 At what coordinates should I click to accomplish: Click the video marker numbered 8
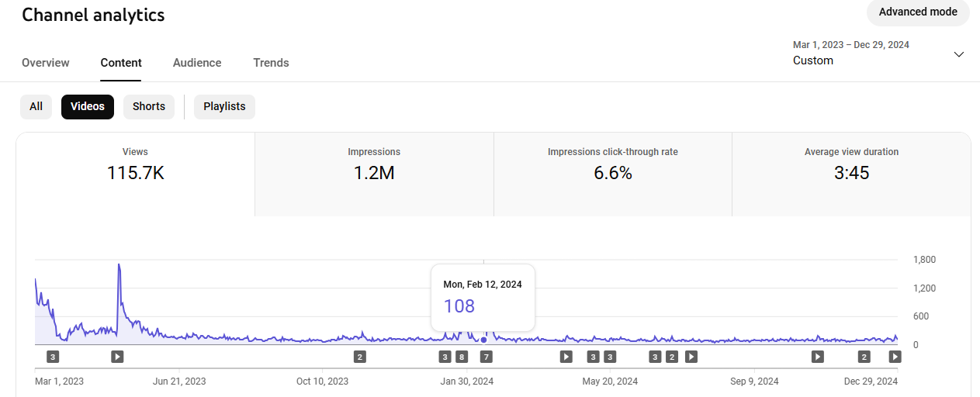[x=462, y=357]
